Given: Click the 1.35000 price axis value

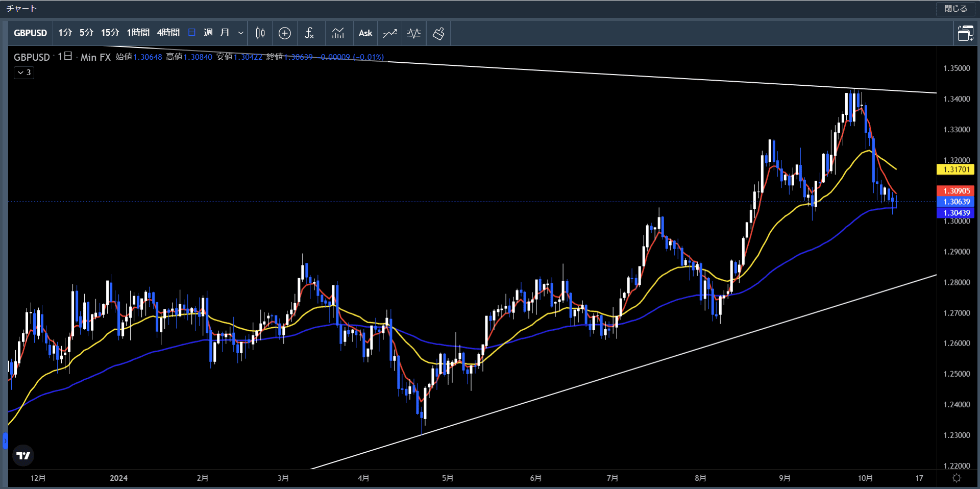Looking at the screenshot, I should click(957, 68).
